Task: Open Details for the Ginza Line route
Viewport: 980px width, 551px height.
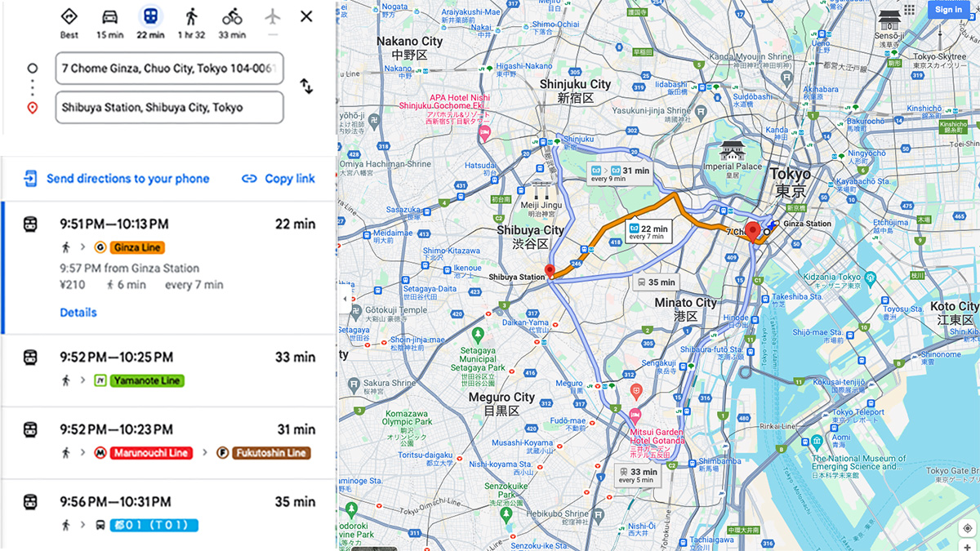Action: [x=78, y=313]
